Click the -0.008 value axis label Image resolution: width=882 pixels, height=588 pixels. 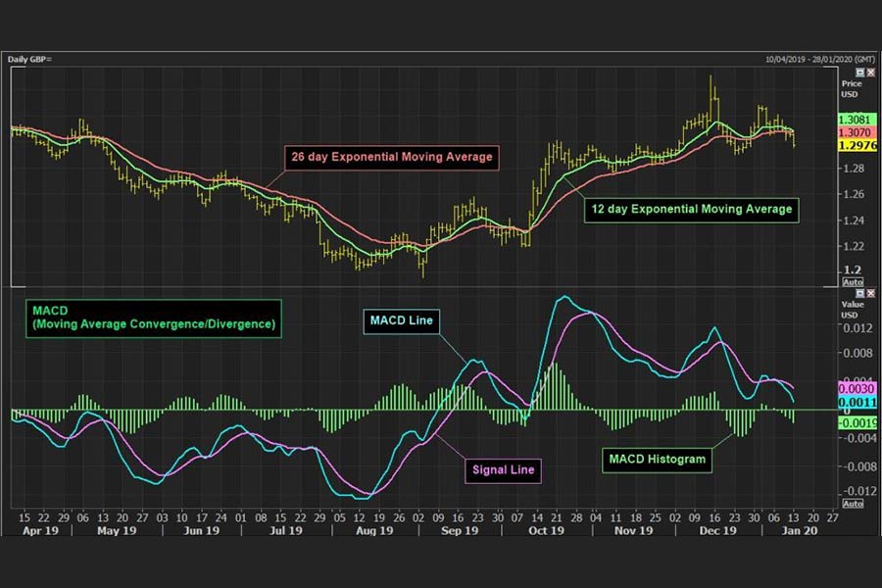858,466
